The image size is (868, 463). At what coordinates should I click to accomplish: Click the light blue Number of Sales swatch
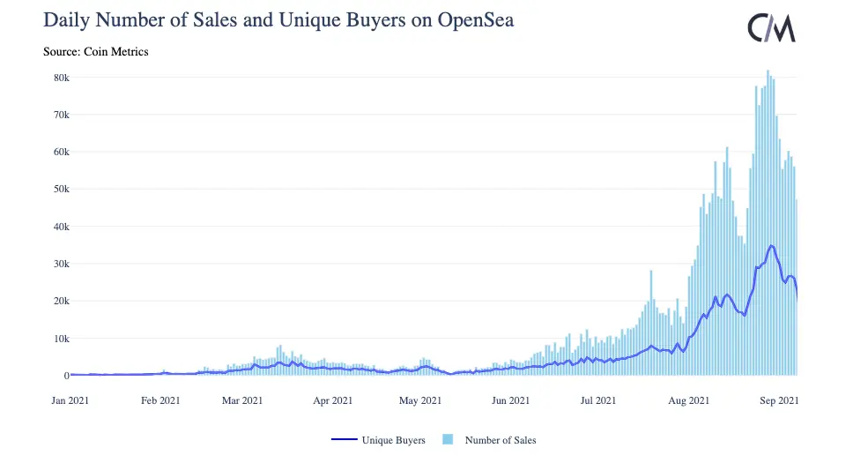(x=448, y=439)
